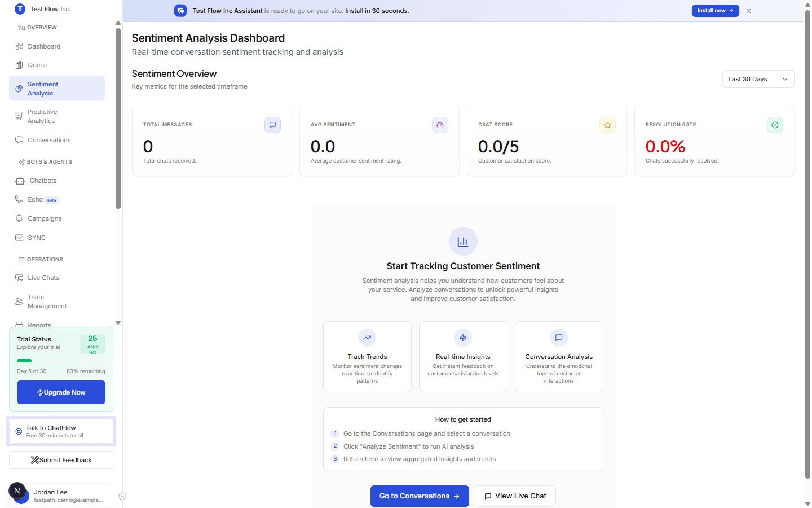Click the Track Trends card
Screen dimensions: 812x508
[367, 357]
